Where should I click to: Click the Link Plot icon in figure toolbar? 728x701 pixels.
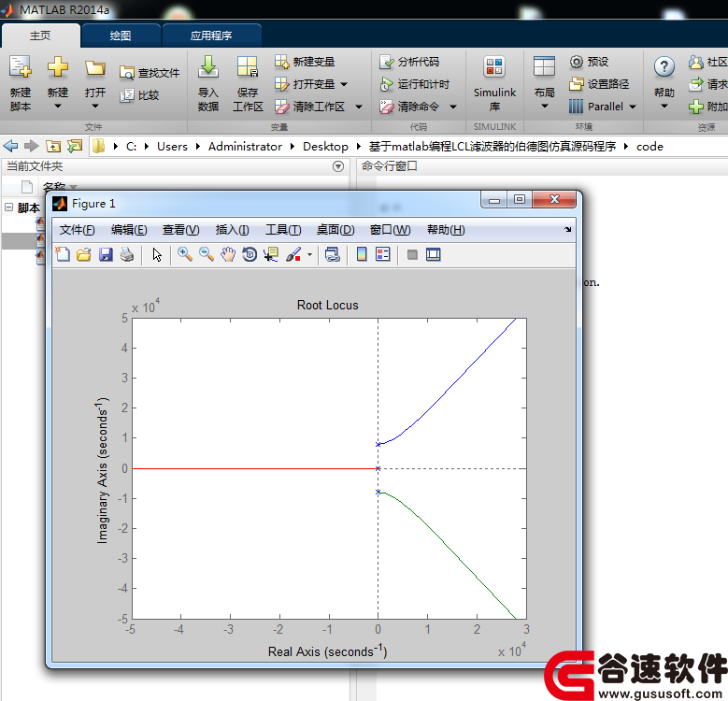333,254
